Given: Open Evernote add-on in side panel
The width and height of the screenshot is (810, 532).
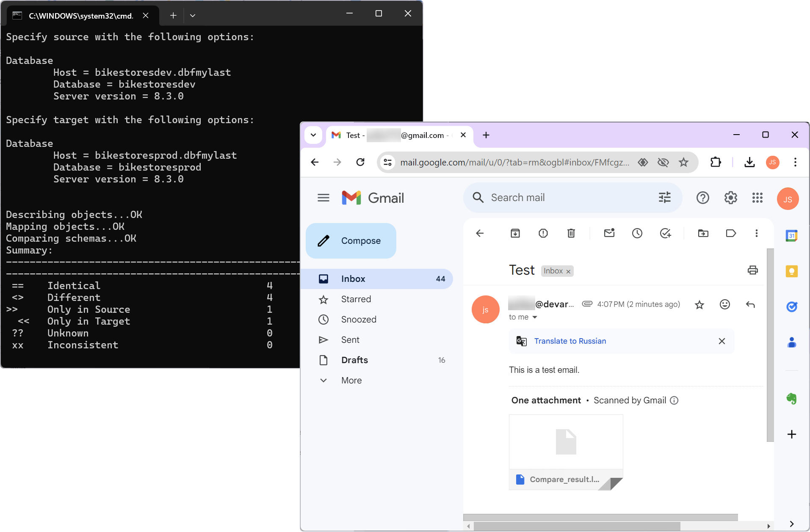Looking at the screenshot, I should point(792,399).
